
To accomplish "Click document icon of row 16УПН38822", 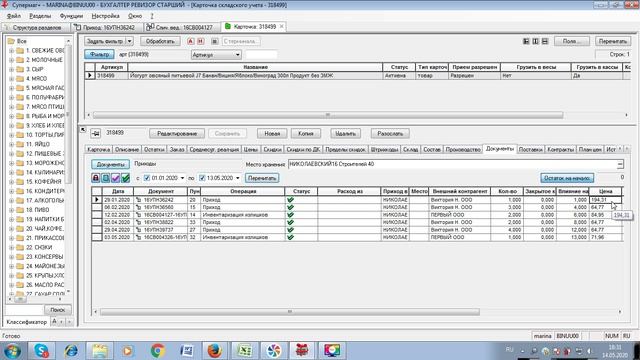I will tap(139, 222).
